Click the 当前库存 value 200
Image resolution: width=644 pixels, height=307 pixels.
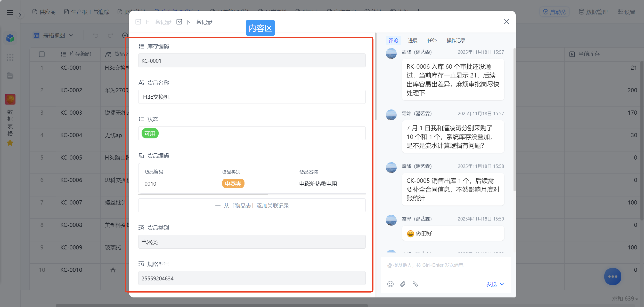coord(632,90)
